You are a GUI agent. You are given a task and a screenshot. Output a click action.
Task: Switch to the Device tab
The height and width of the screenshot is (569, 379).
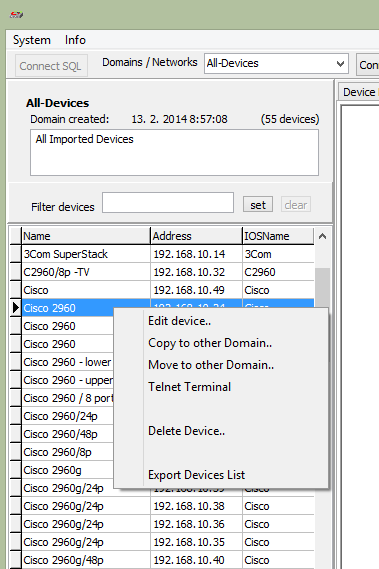359,92
